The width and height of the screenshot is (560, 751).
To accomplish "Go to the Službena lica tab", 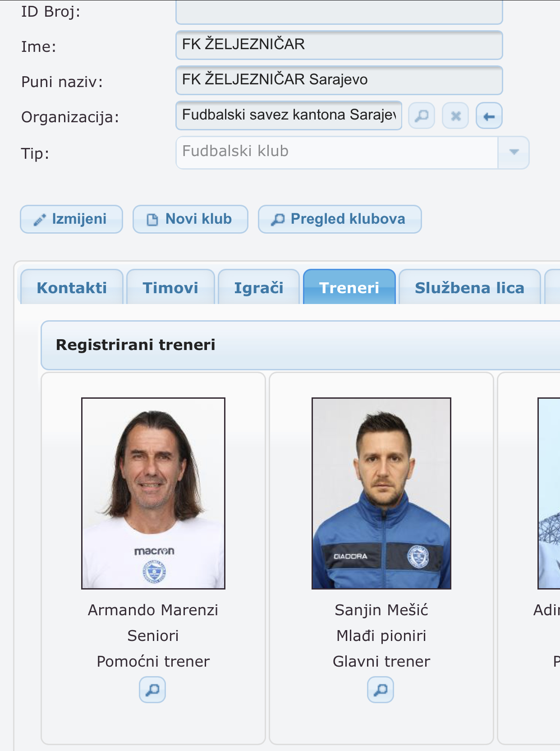I will 469,287.
